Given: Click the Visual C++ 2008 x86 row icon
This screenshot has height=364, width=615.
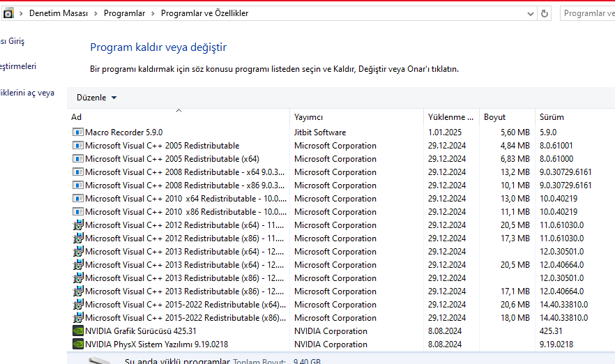Looking at the screenshot, I should tap(78, 185).
